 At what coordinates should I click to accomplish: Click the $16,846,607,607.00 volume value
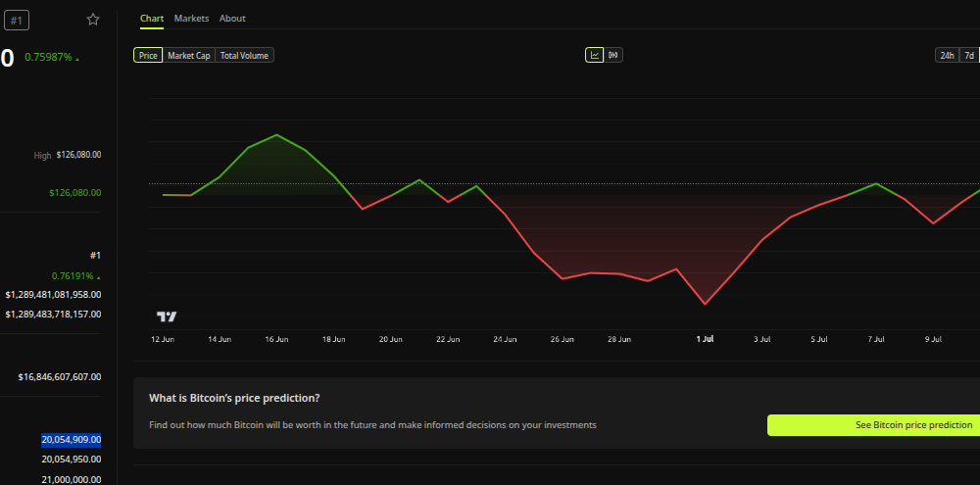point(60,377)
